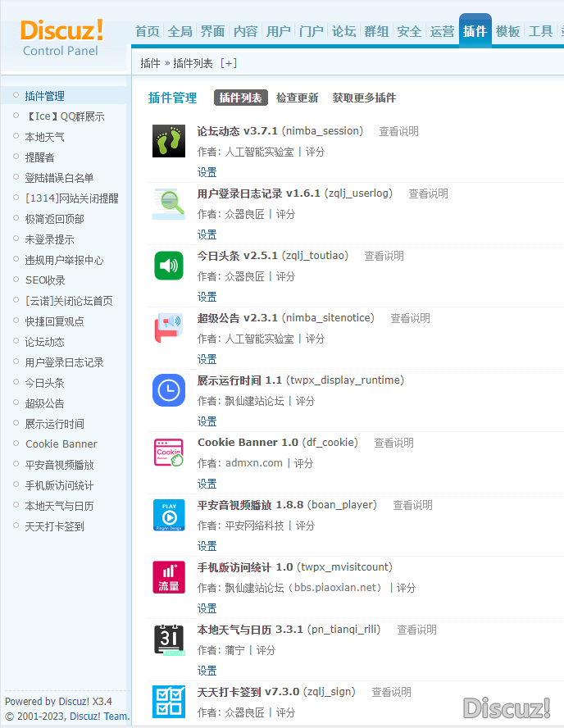
Task: Click the green speaker 今日头条 icon
Action: (169, 266)
